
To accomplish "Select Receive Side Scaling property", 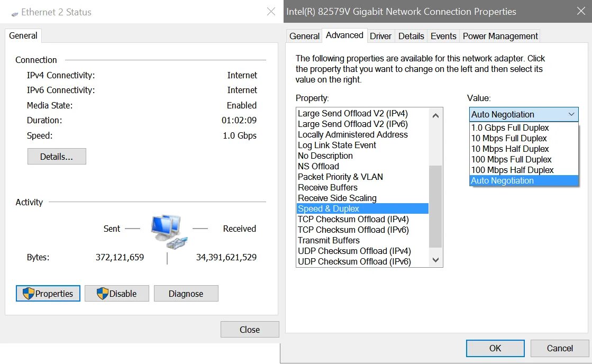I will 362,198.
